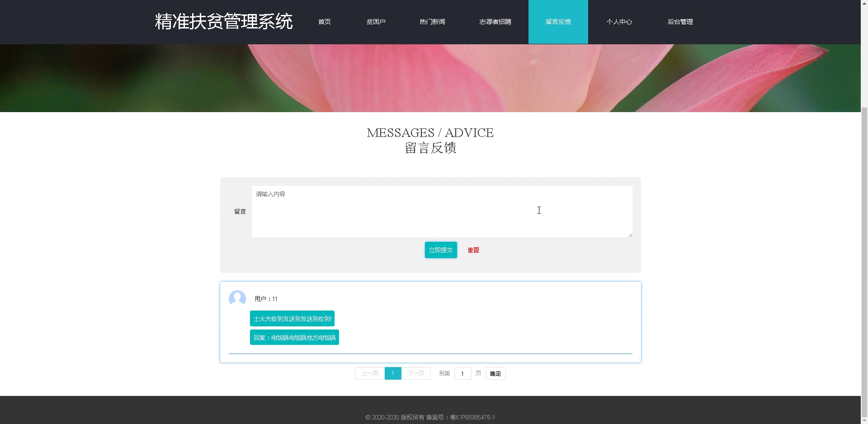Submit the message with 立即提交
The height and width of the screenshot is (424, 868).
tap(441, 250)
